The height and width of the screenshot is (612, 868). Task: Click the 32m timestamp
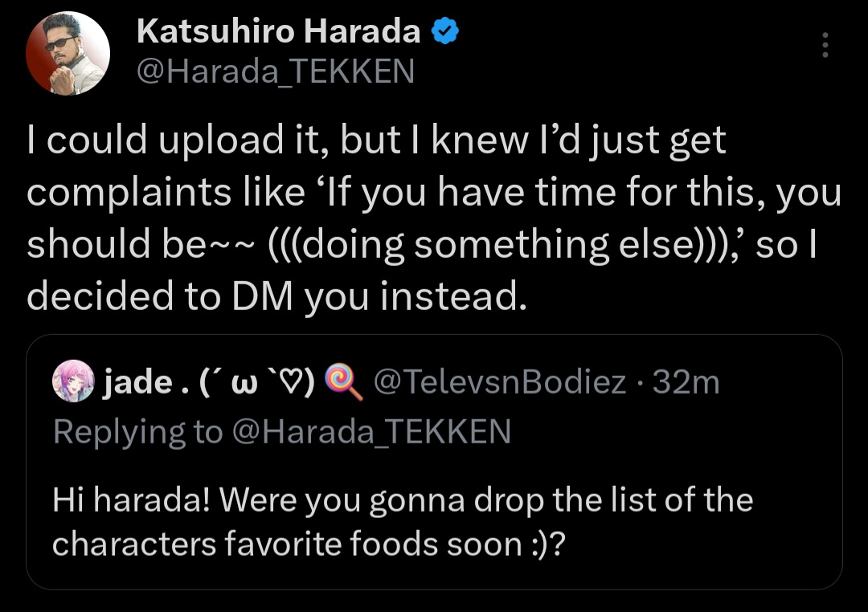[x=686, y=381]
